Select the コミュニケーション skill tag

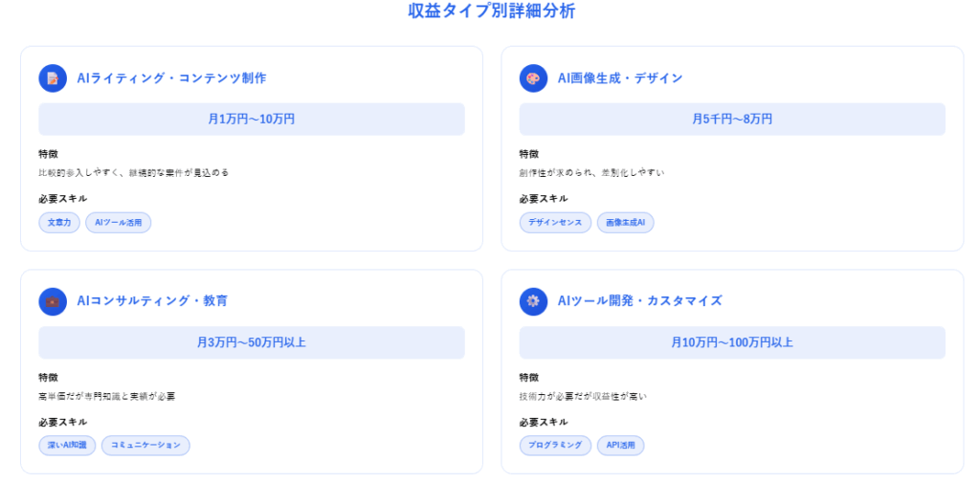point(145,446)
